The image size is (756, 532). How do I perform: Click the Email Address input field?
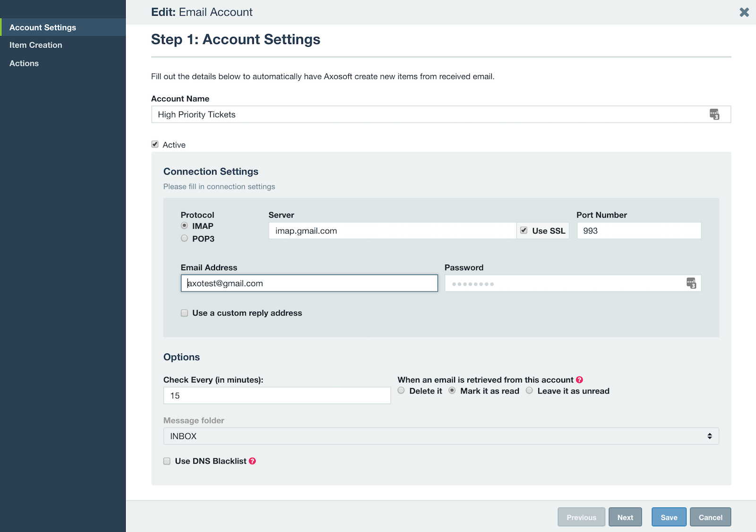[x=309, y=283]
